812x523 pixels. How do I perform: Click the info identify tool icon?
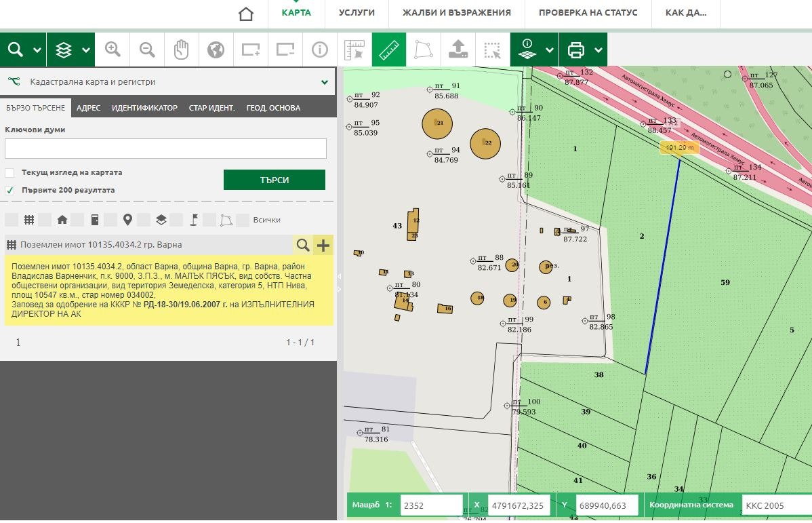click(x=319, y=50)
